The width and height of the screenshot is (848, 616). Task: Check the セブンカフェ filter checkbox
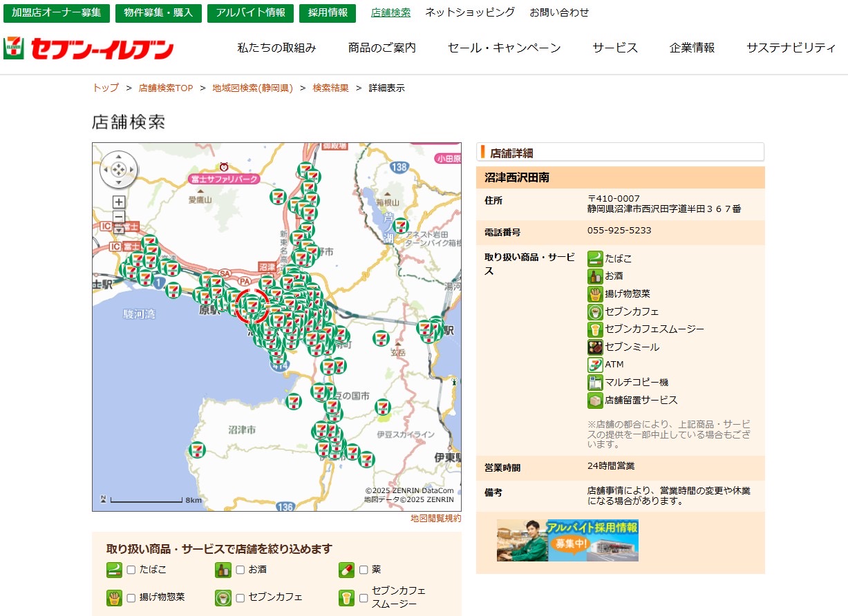240,598
